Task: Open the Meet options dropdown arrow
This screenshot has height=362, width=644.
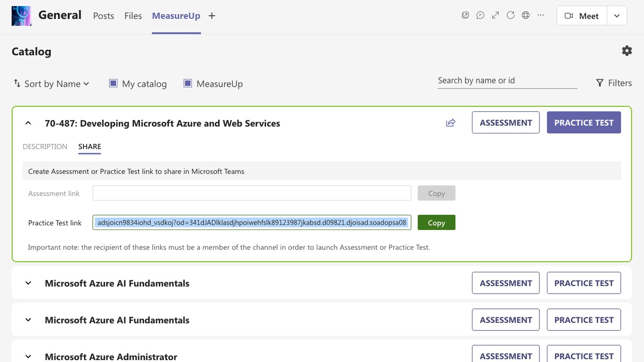Action: (x=617, y=16)
